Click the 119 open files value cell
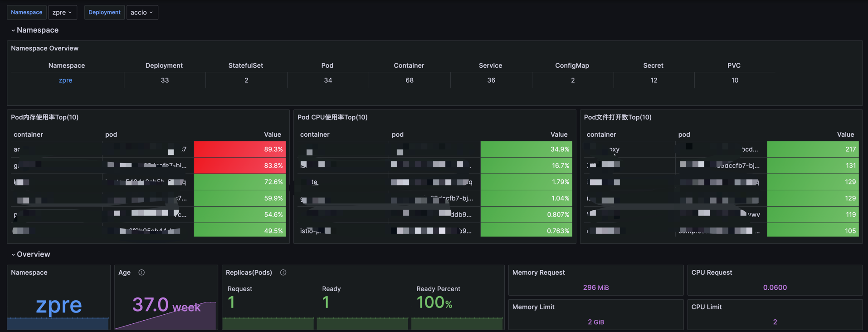Image resolution: width=868 pixels, height=332 pixels. (x=813, y=214)
